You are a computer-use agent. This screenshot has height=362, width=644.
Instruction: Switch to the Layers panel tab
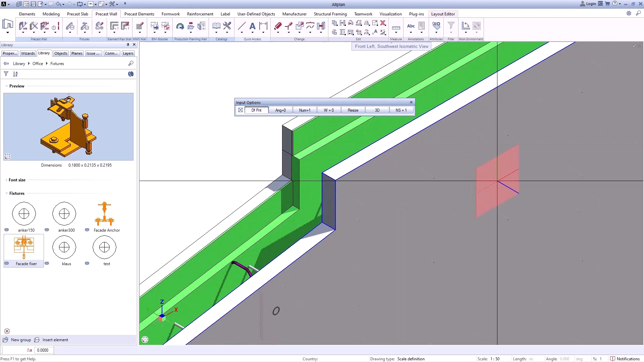[128, 53]
